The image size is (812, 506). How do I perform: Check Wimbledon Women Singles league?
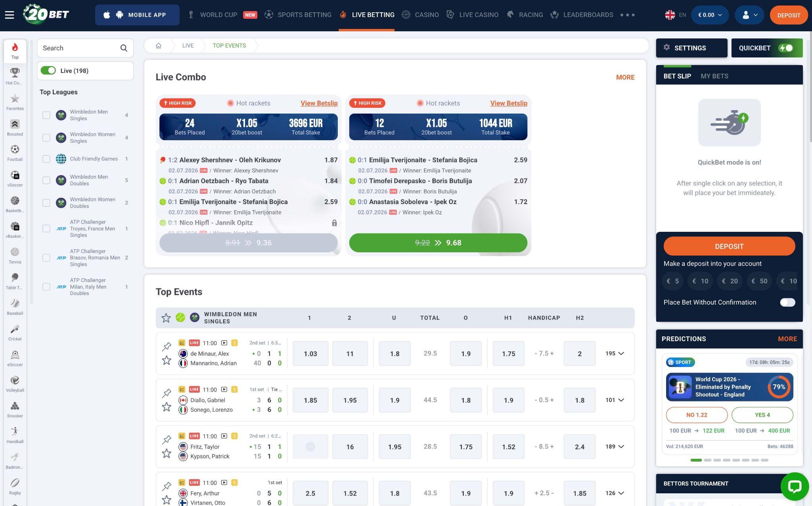46,137
